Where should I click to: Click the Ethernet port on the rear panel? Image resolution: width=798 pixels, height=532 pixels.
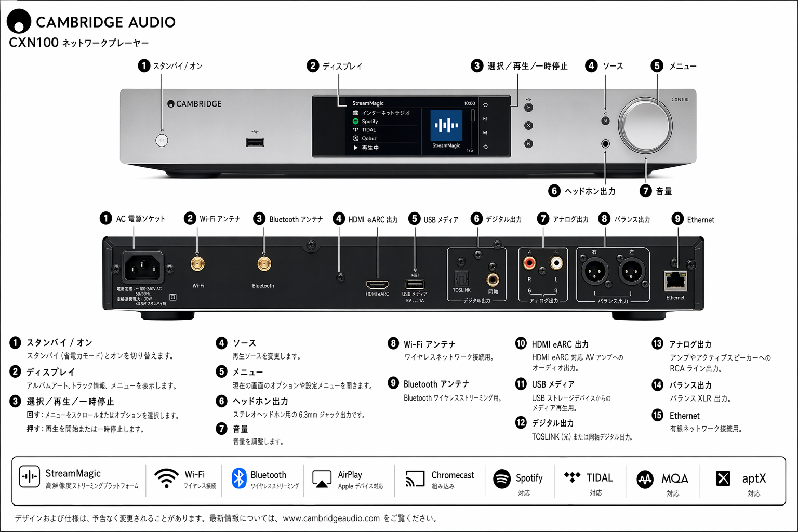(x=675, y=281)
